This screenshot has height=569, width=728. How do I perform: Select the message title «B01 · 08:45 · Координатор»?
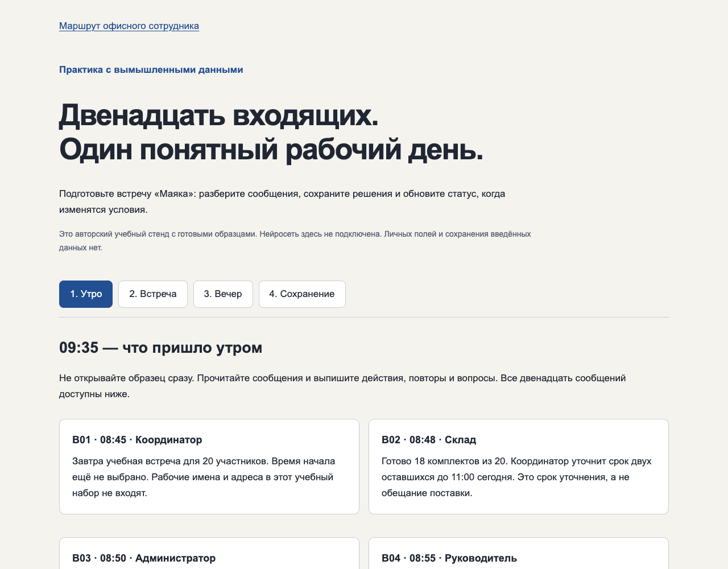click(x=137, y=440)
